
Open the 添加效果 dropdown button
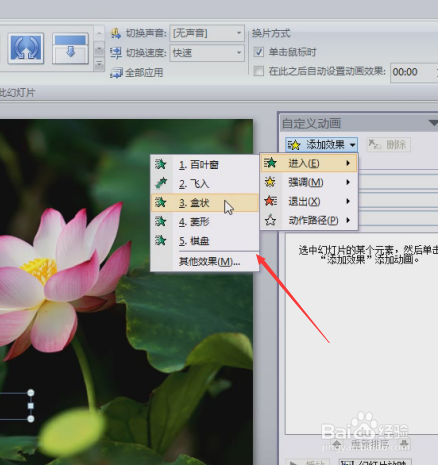pyautogui.click(x=322, y=145)
